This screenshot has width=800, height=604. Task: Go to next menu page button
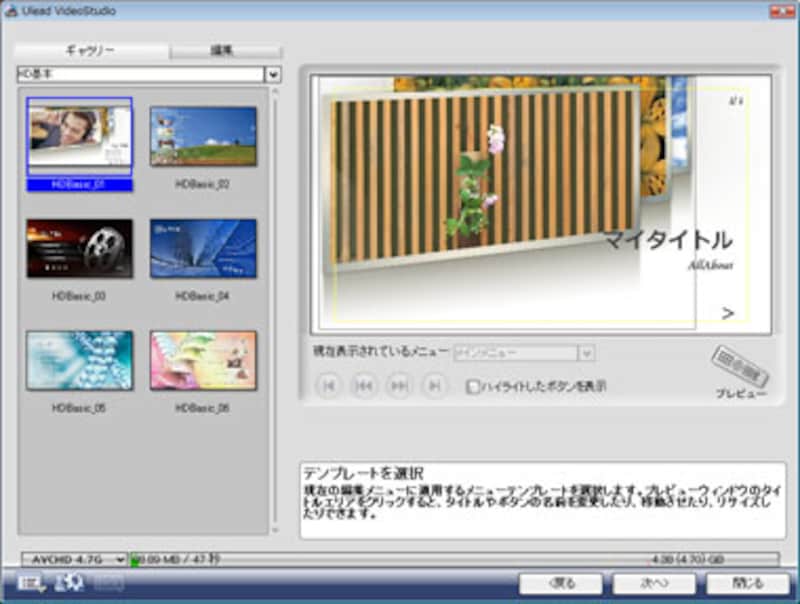tap(398, 386)
